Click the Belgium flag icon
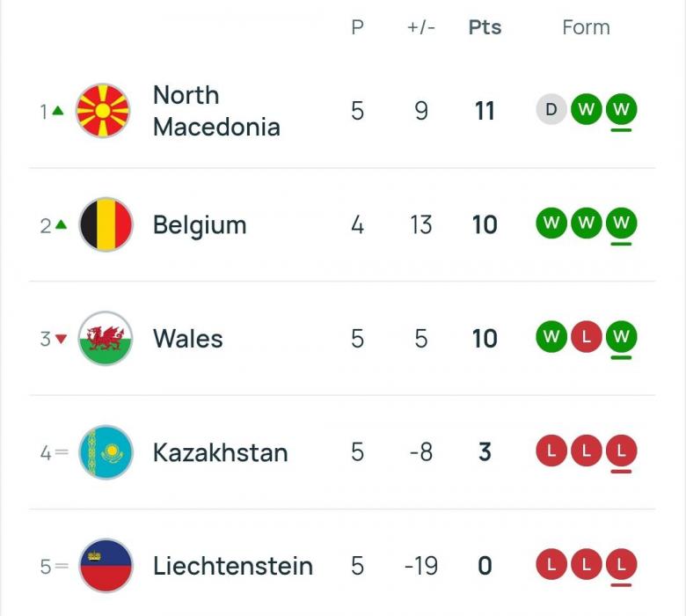The image size is (686, 616). (106, 224)
